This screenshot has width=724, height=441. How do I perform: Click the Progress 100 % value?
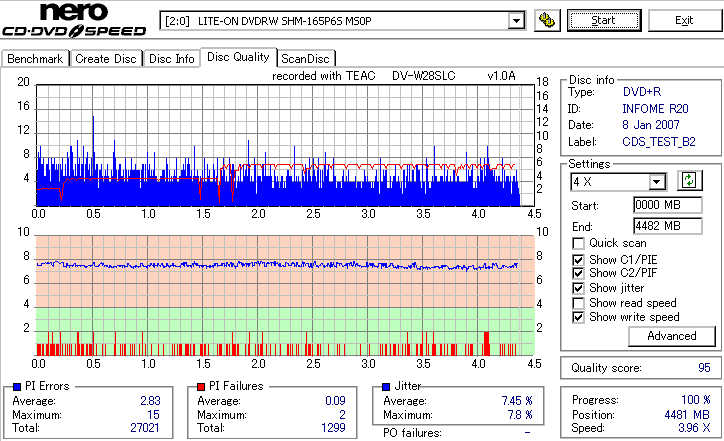(x=695, y=400)
